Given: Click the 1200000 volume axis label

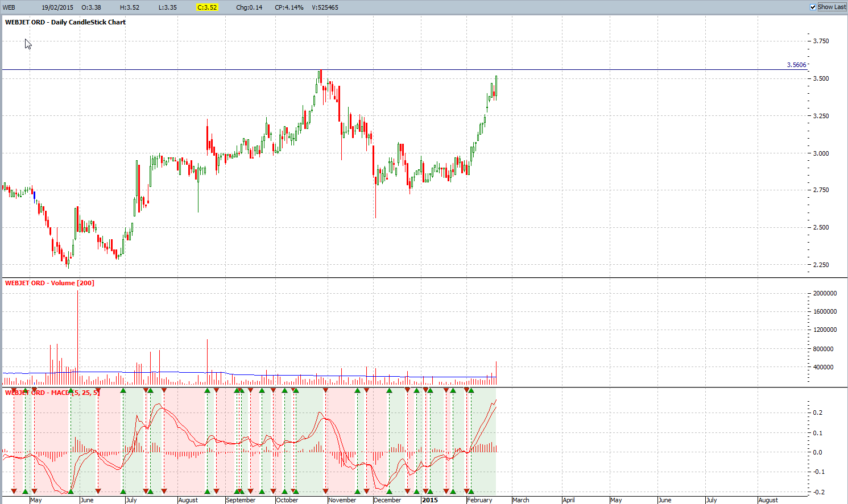Looking at the screenshot, I should [825, 330].
